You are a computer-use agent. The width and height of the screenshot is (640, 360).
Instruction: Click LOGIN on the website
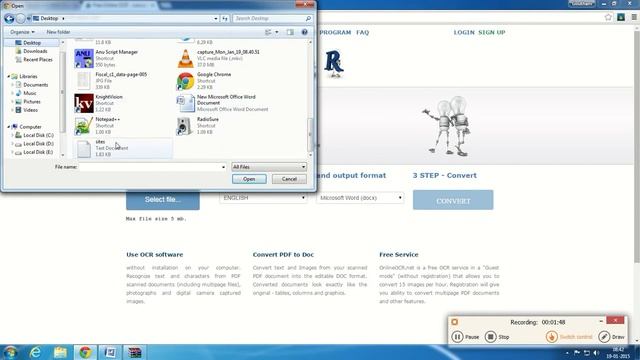coord(464,32)
